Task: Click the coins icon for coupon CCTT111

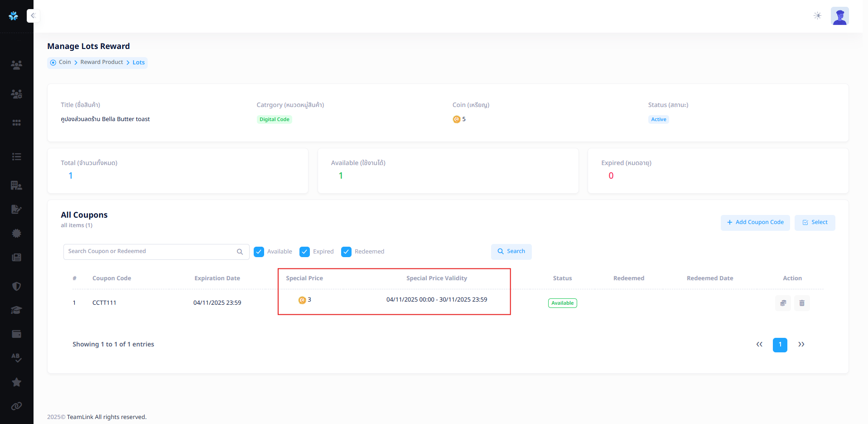Action: click(783, 303)
